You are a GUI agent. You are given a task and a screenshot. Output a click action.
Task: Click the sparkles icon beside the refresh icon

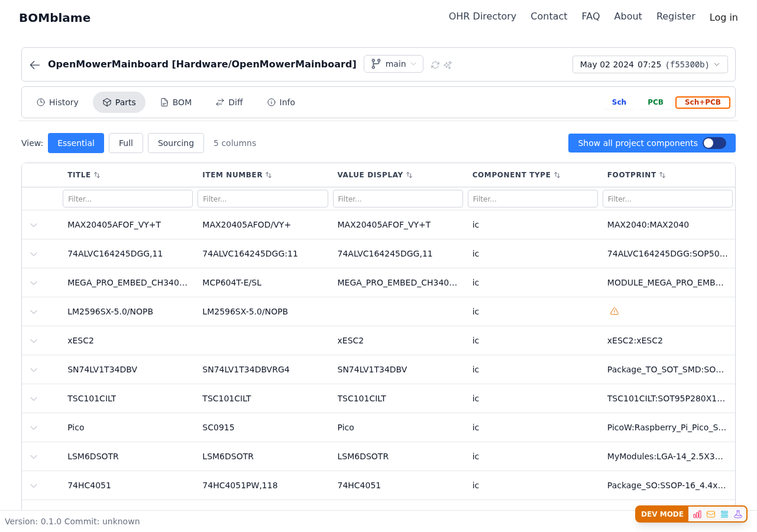448,65
